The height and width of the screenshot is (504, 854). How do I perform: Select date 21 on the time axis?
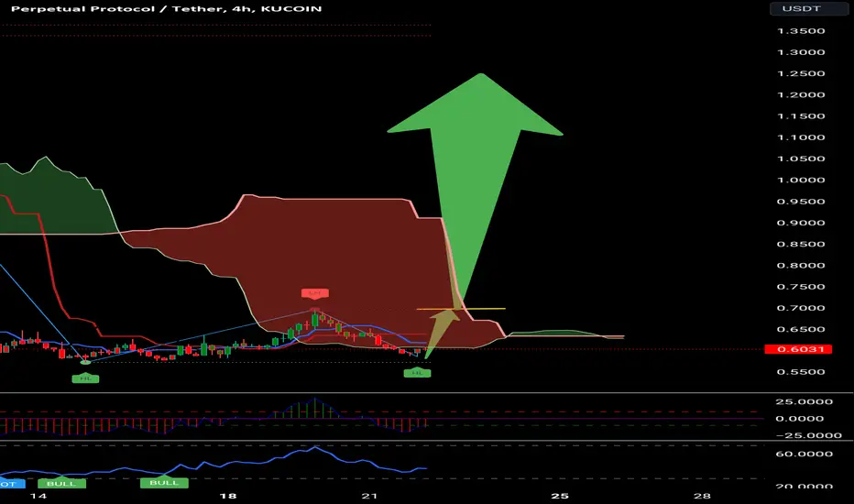pos(369,496)
